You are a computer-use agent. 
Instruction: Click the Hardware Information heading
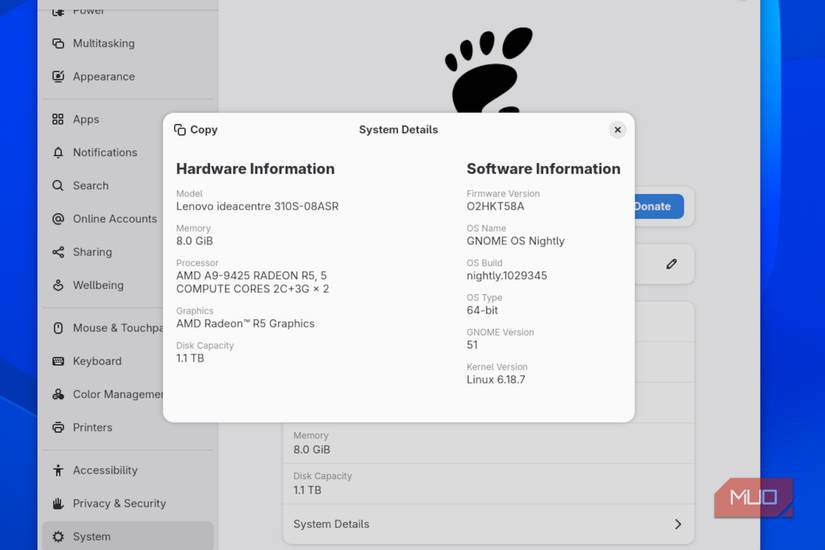[x=255, y=168]
